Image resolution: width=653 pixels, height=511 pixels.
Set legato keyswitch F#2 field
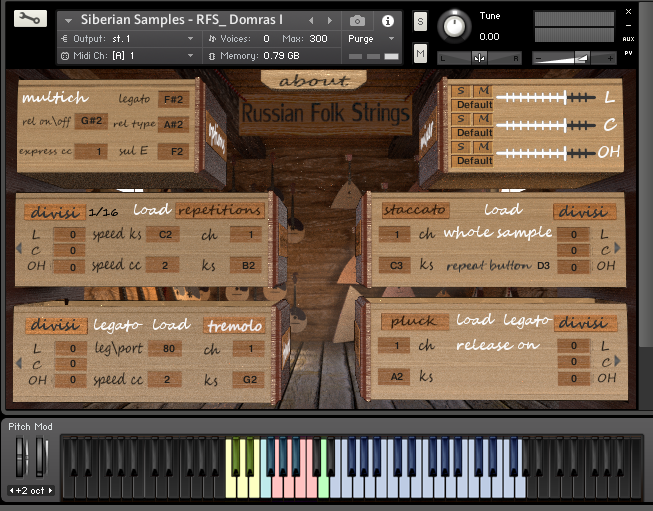pyautogui.click(x=173, y=100)
